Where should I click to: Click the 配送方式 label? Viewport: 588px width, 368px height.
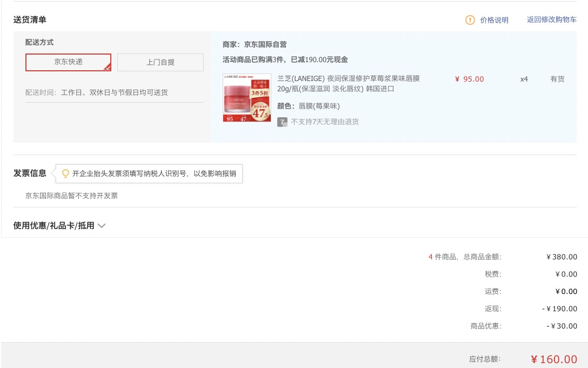[39, 42]
